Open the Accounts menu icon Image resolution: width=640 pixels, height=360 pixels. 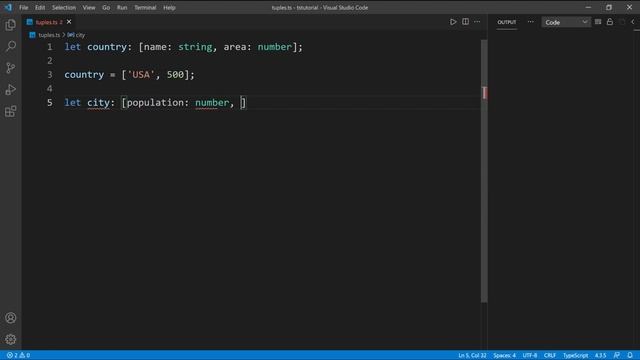coord(11,318)
